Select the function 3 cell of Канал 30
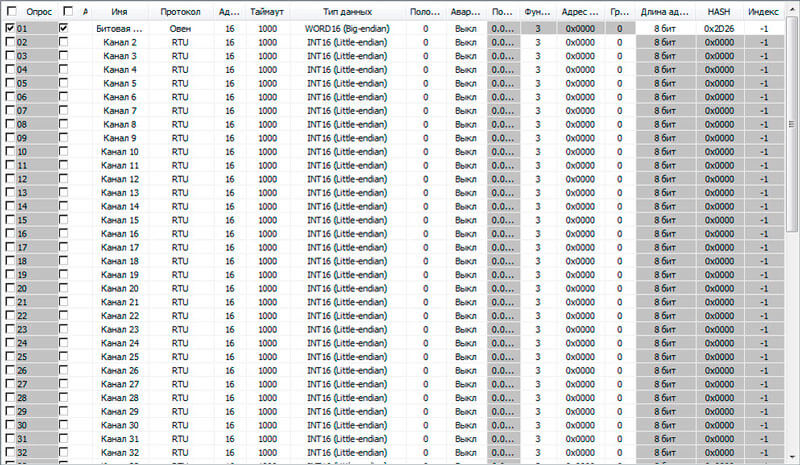This screenshot has height=465, width=800. click(537, 425)
